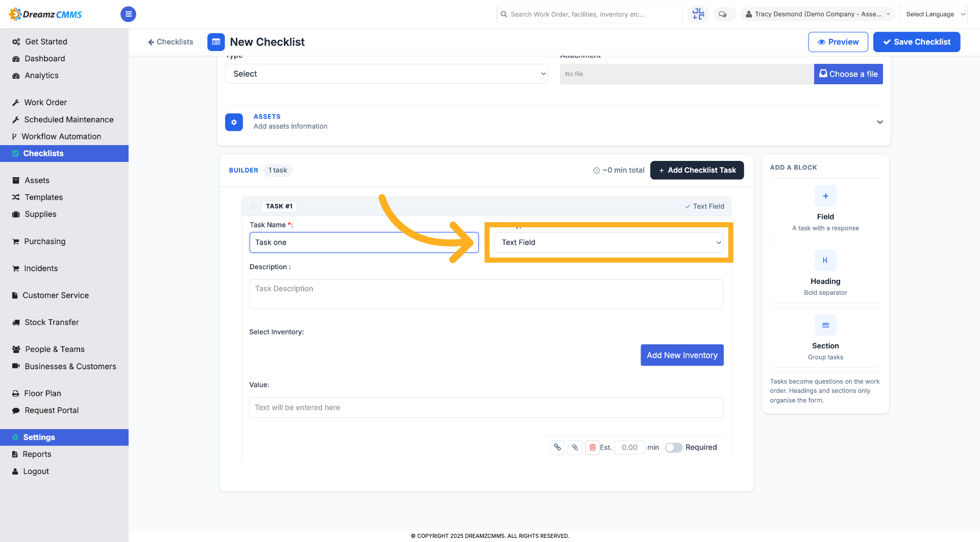Click Add Checklist Task button

point(697,170)
